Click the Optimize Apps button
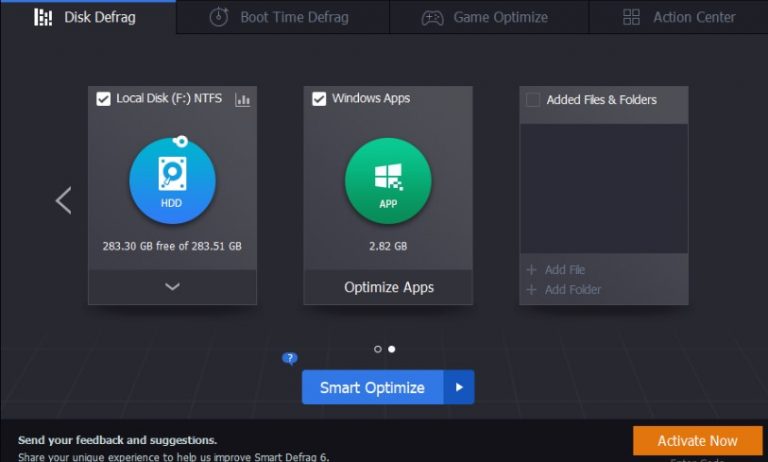Image resolution: width=768 pixels, height=462 pixels. coord(388,287)
